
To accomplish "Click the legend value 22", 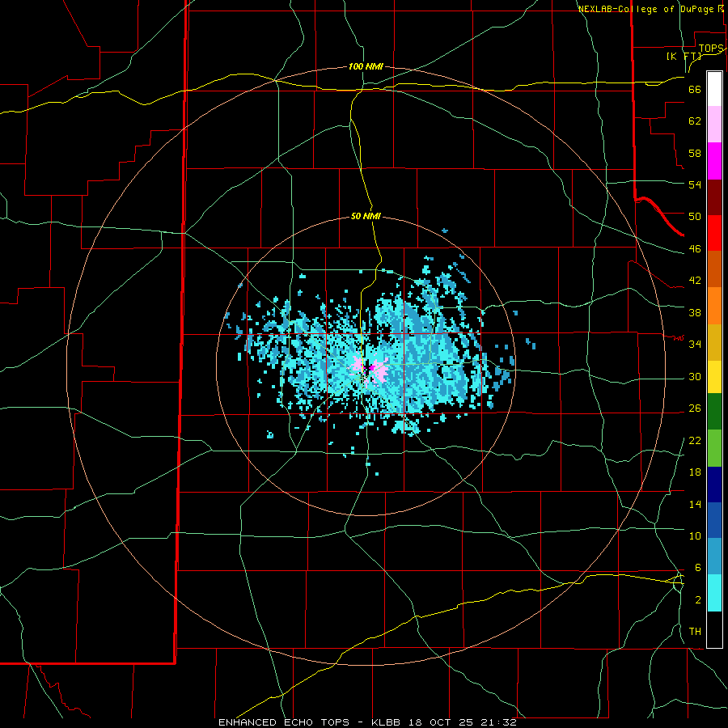I will [x=695, y=440].
